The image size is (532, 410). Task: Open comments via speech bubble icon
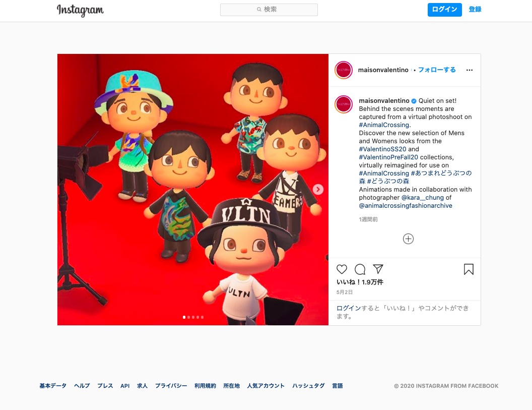point(360,269)
